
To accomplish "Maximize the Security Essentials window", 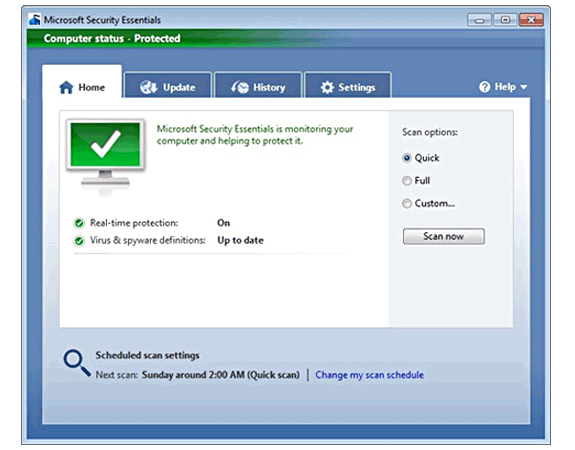I will [x=505, y=20].
